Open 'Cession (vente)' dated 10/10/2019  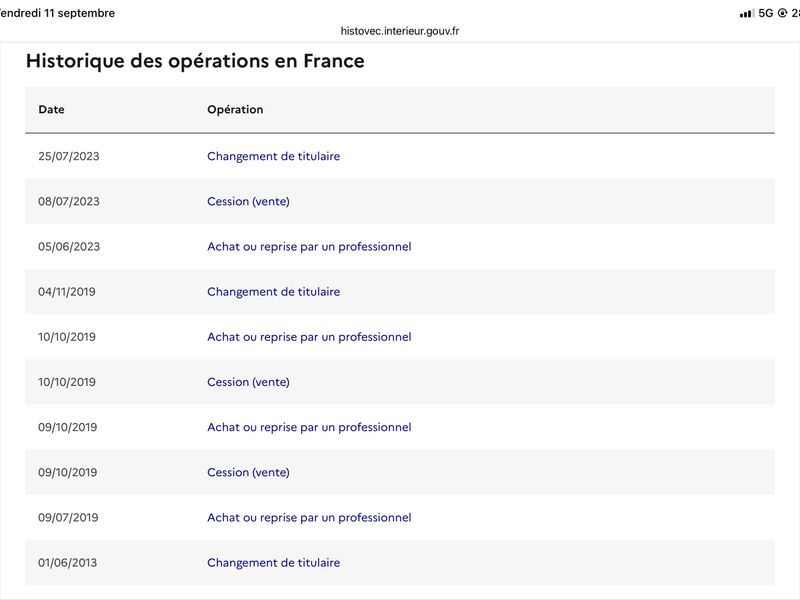click(248, 382)
